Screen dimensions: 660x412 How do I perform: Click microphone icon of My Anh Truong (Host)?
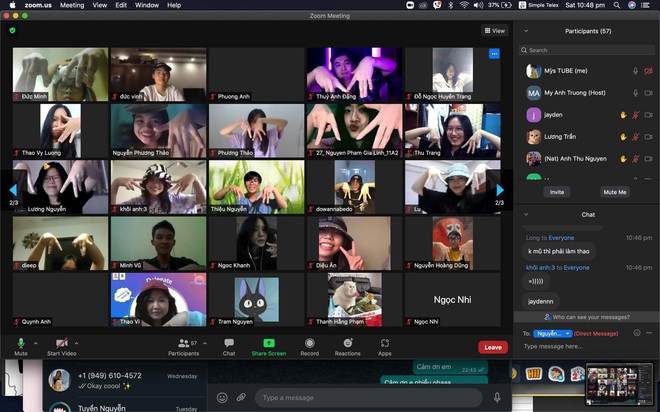[636, 93]
